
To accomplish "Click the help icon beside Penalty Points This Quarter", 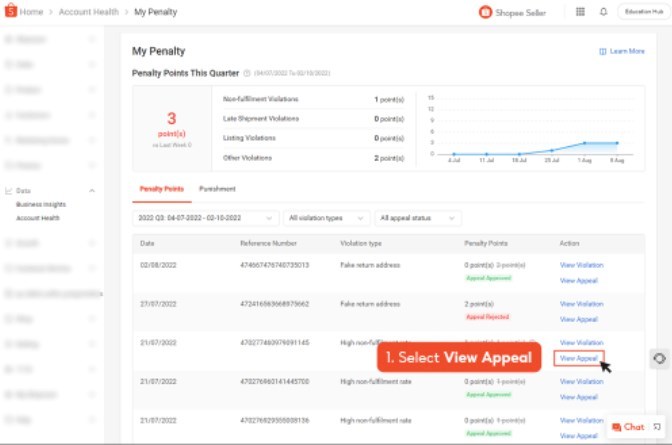I will (247, 73).
